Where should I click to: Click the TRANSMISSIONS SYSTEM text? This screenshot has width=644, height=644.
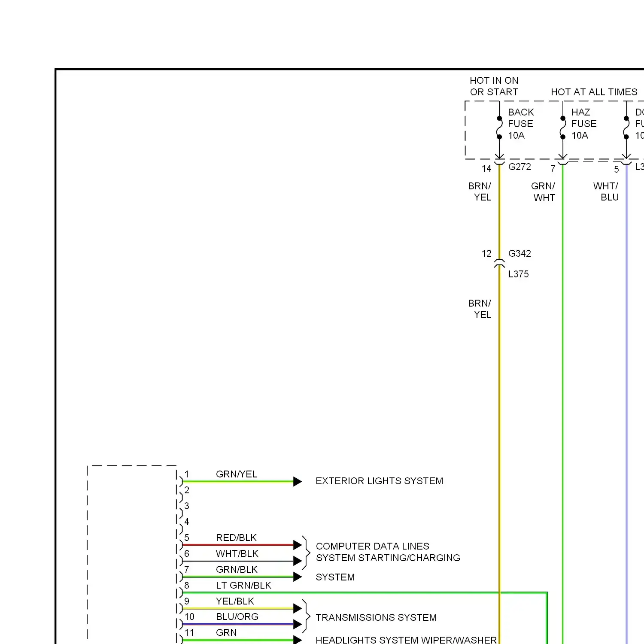pos(376,617)
